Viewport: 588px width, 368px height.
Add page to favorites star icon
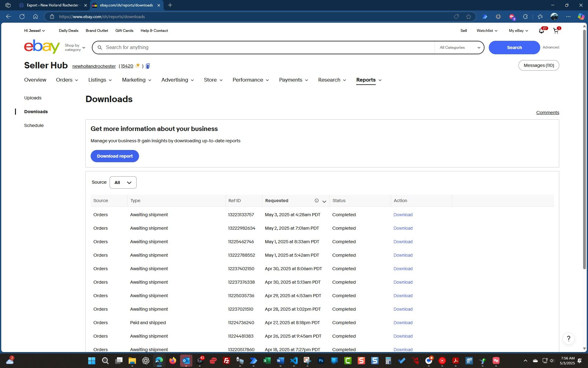coord(468,17)
